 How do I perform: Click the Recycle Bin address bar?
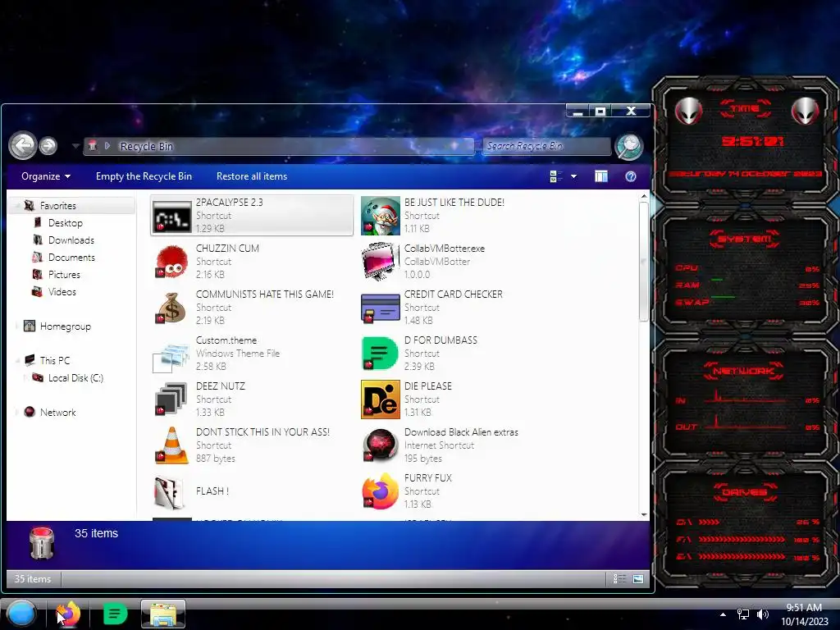point(279,146)
